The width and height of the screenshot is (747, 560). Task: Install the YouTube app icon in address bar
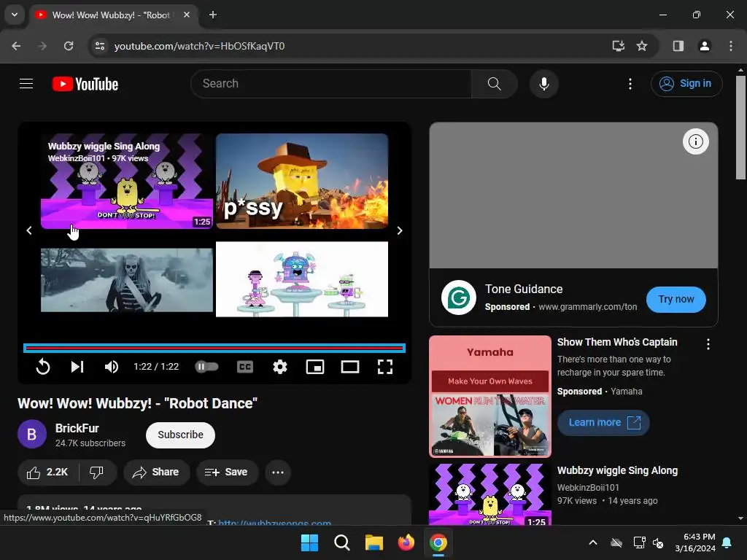pyautogui.click(x=619, y=46)
